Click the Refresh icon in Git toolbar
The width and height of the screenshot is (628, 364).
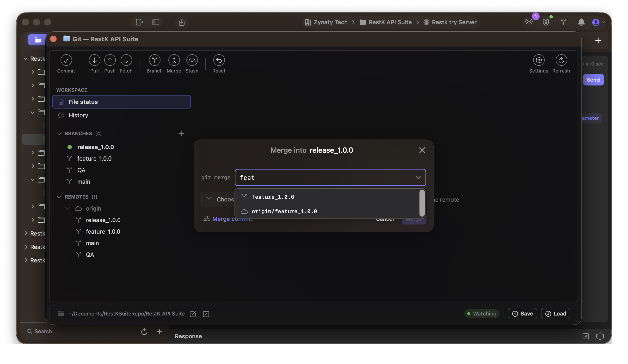point(561,60)
